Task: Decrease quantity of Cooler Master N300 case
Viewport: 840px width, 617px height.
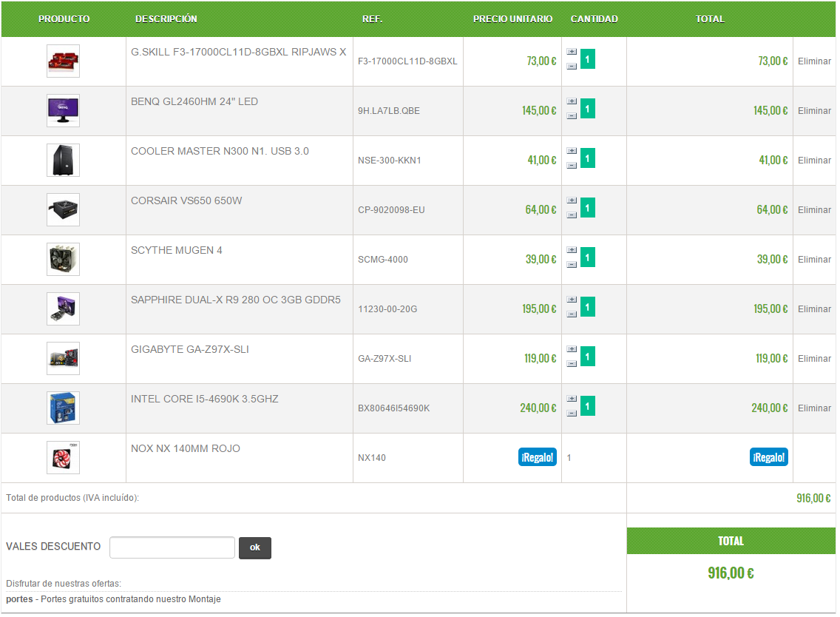Action: (x=572, y=166)
